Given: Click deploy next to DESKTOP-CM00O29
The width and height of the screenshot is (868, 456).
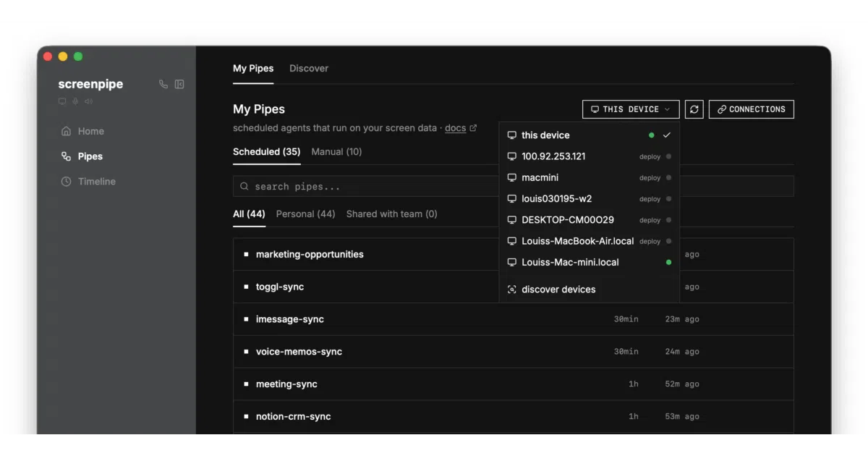Looking at the screenshot, I should [x=650, y=220].
